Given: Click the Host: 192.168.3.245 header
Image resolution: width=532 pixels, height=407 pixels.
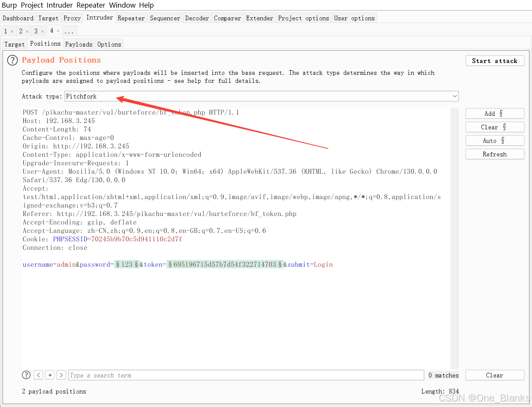Looking at the screenshot, I should click(59, 120).
